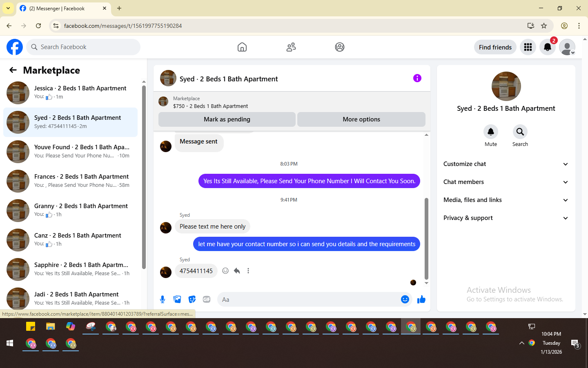The image size is (588, 368).
Task: Open the Chrome profile icon
Action: (x=564, y=26)
